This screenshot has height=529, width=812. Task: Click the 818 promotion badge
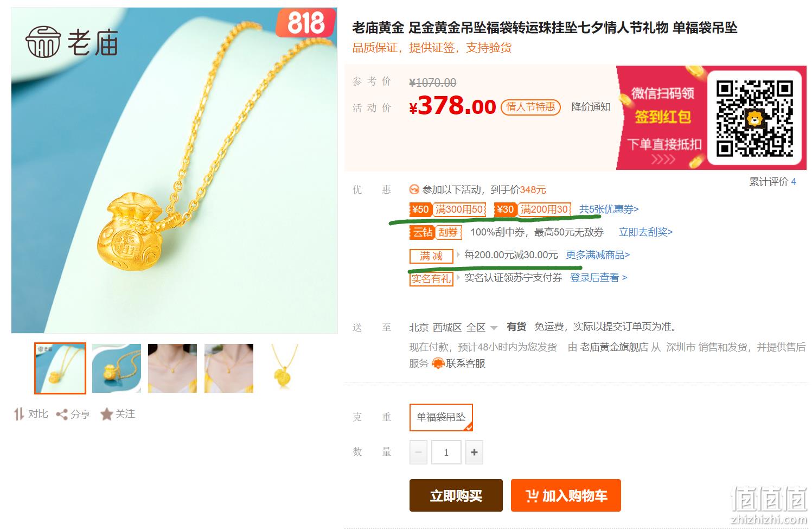(x=305, y=22)
